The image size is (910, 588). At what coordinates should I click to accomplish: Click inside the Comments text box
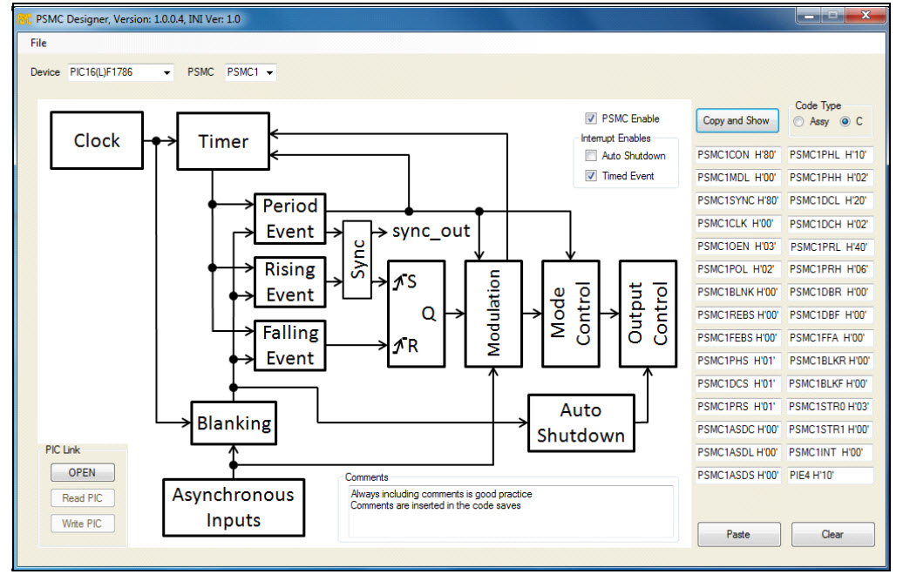tap(511, 511)
